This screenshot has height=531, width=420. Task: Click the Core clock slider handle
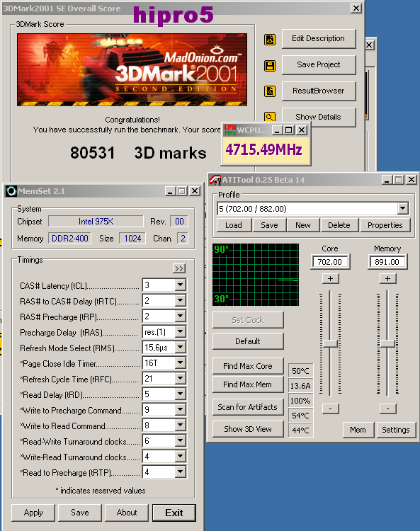pyautogui.click(x=330, y=343)
